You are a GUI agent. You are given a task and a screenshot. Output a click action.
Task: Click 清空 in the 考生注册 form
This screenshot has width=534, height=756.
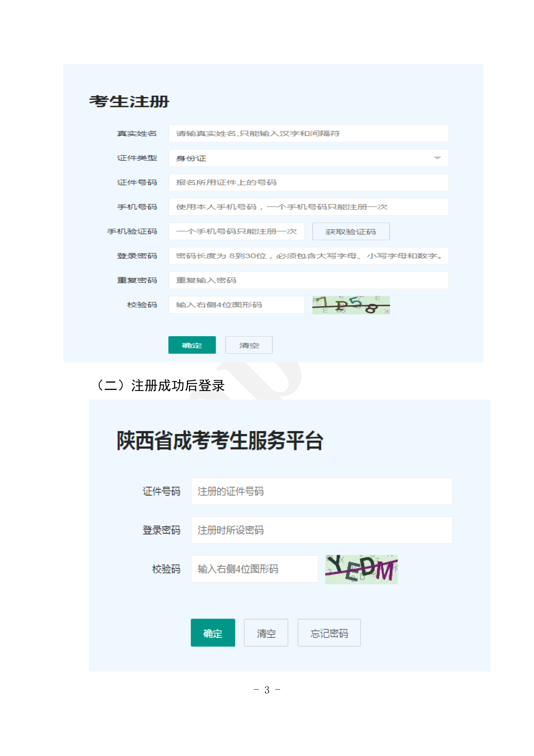pyautogui.click(x=249, y=345)
